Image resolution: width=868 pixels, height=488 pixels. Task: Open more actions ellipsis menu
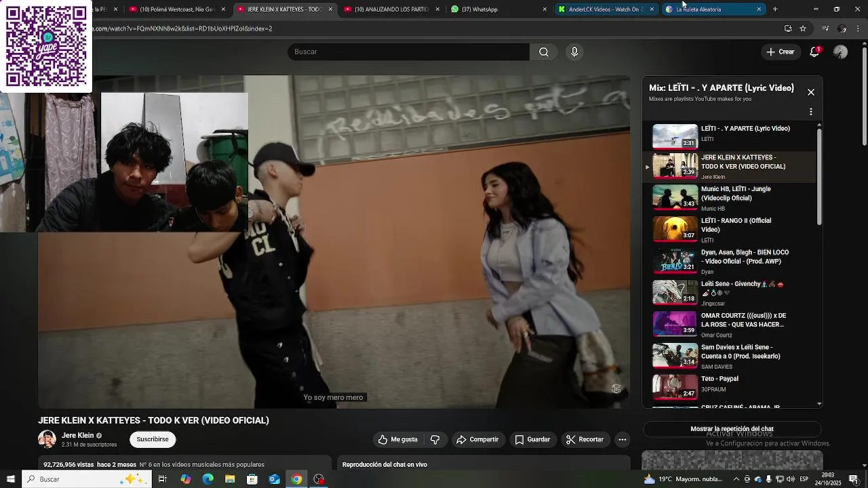pos(622,440)
